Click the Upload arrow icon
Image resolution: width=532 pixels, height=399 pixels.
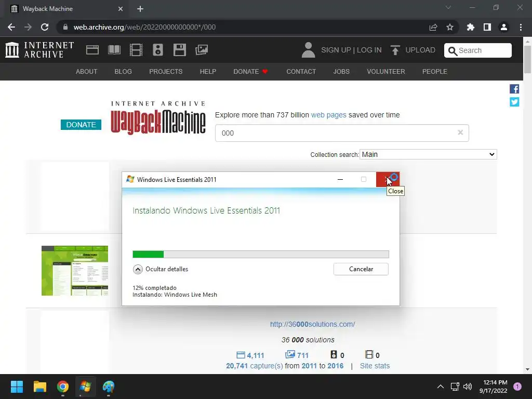395,50
